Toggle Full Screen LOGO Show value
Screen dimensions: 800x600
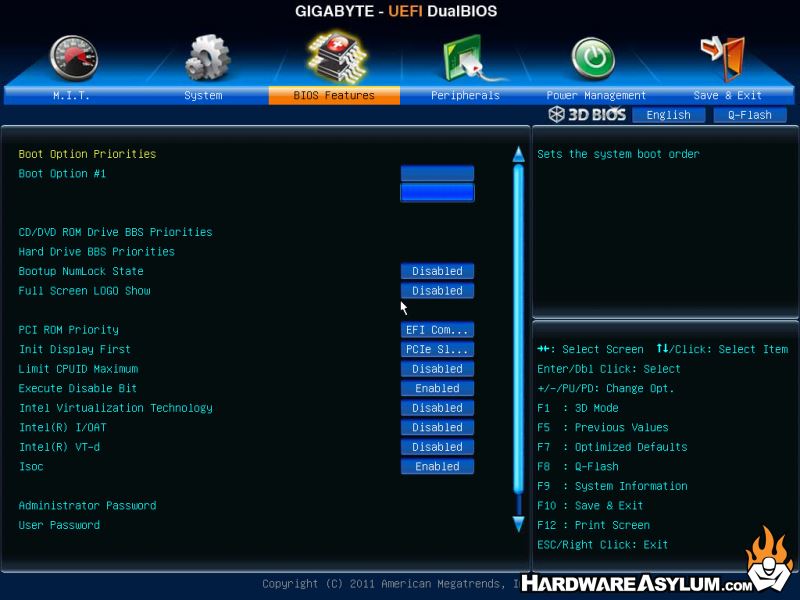437,291
